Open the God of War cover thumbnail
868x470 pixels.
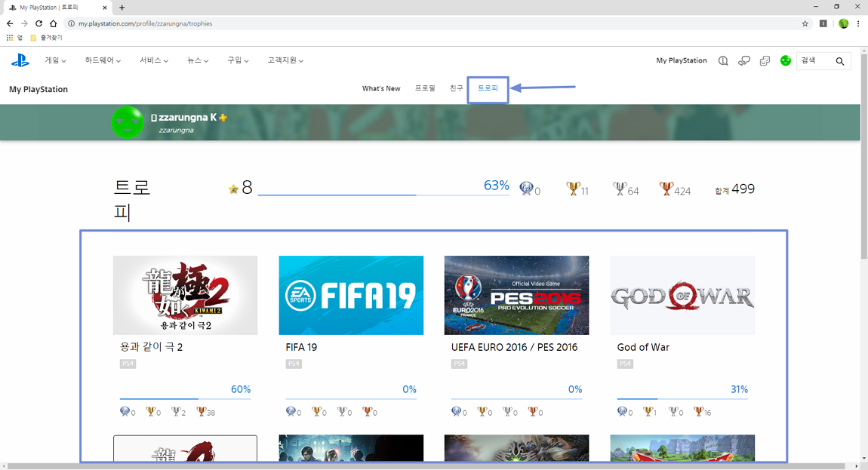click(x=682, y=295)
